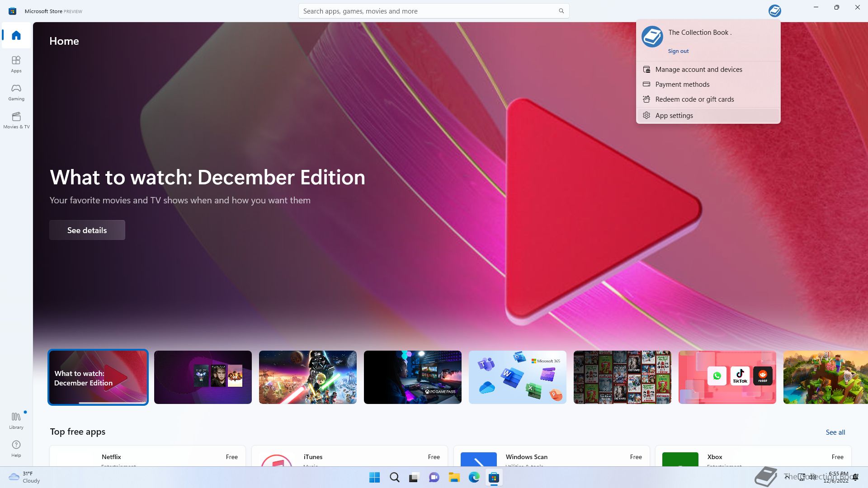Select Manage account and devices
Screen dimensions: 868x488
tap(708, 69)
